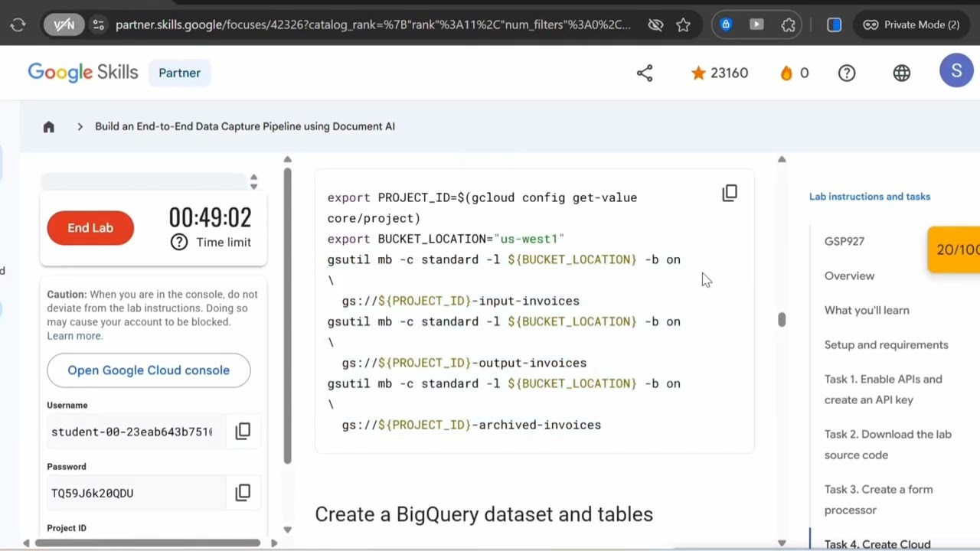
Task: Click instructions pane scrollbar thumb
Action: point(782,319)
